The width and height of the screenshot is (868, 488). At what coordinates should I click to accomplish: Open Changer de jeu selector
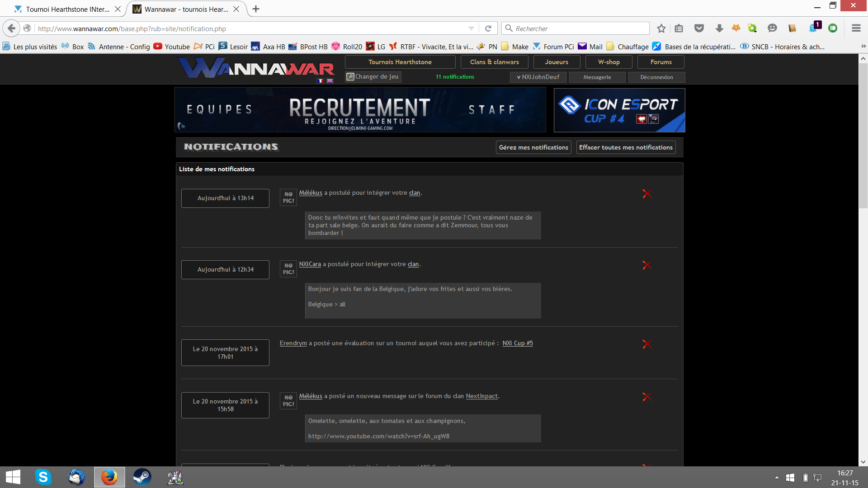pyautogui.click(x=373, y=77)
